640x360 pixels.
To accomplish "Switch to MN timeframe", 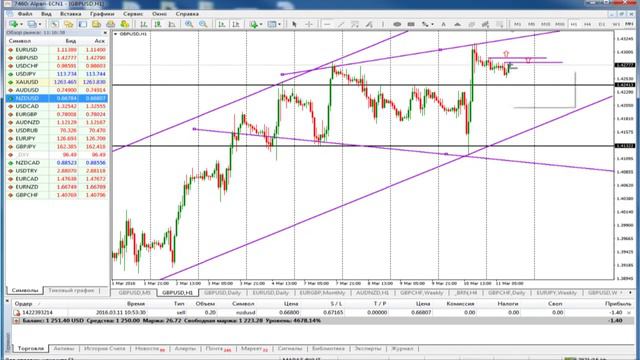I will click(x=629, y=24).
